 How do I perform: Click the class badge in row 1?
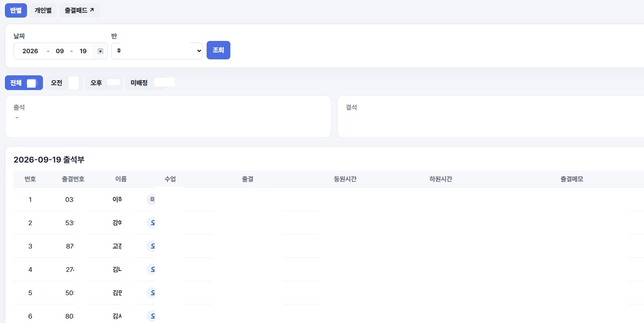pyautogui.click(x=151, y=199)
